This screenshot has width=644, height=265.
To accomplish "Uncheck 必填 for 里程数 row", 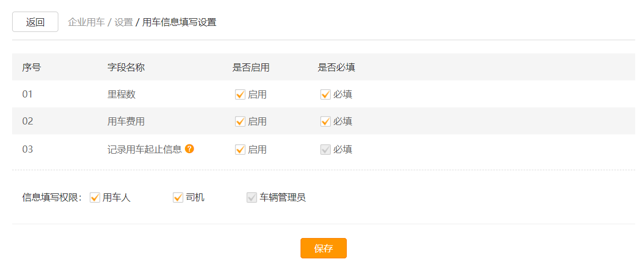I will pos(326,95).
